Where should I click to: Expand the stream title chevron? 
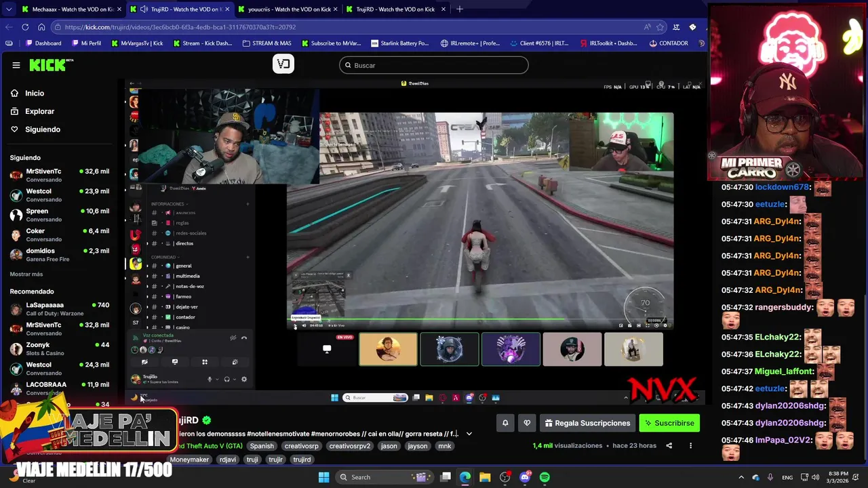coord(469,434)
